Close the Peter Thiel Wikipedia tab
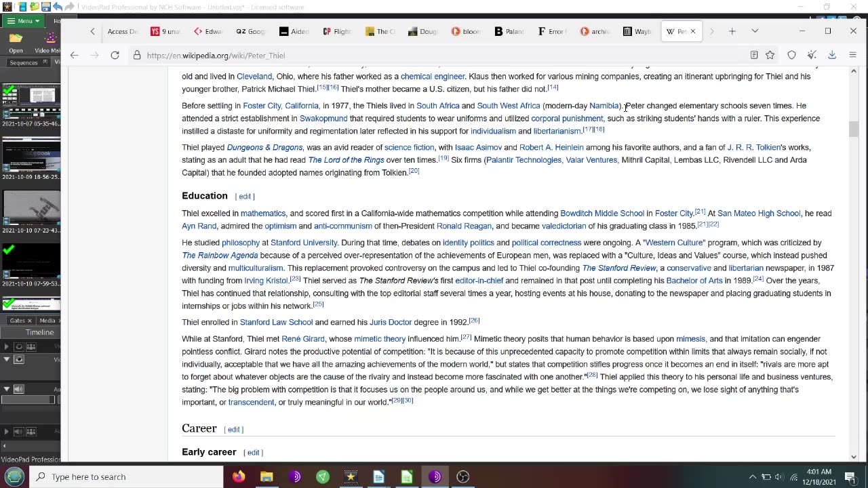 click(692, 31)
